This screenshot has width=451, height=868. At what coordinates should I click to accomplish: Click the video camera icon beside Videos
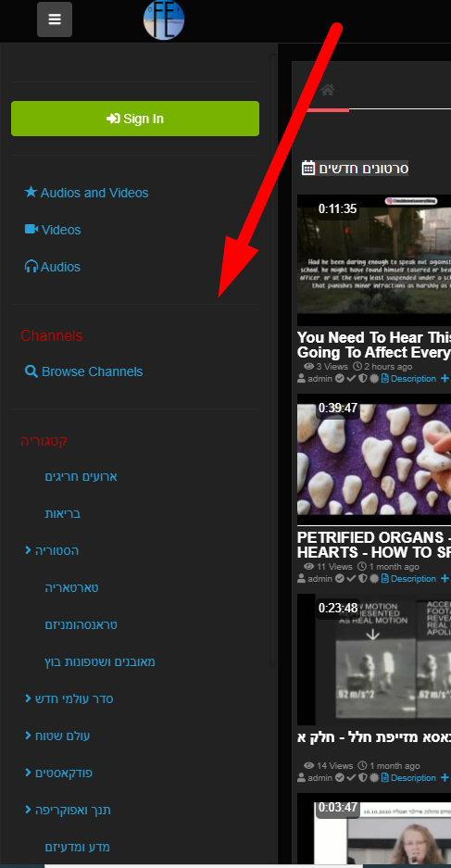pyautogui.click(x=31, y=229)
